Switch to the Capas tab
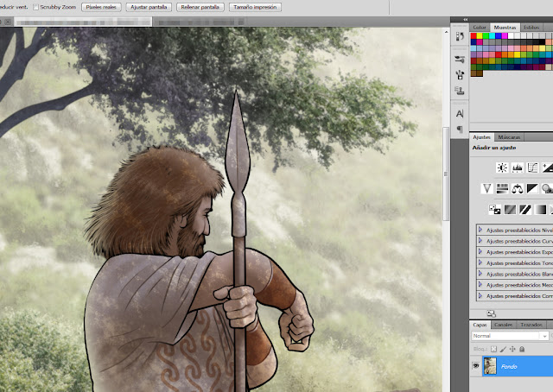 480,325
